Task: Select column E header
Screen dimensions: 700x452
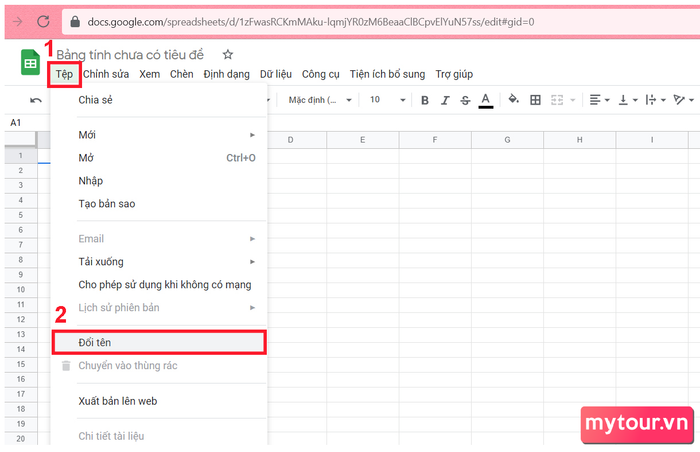Action: click(362, 140)
